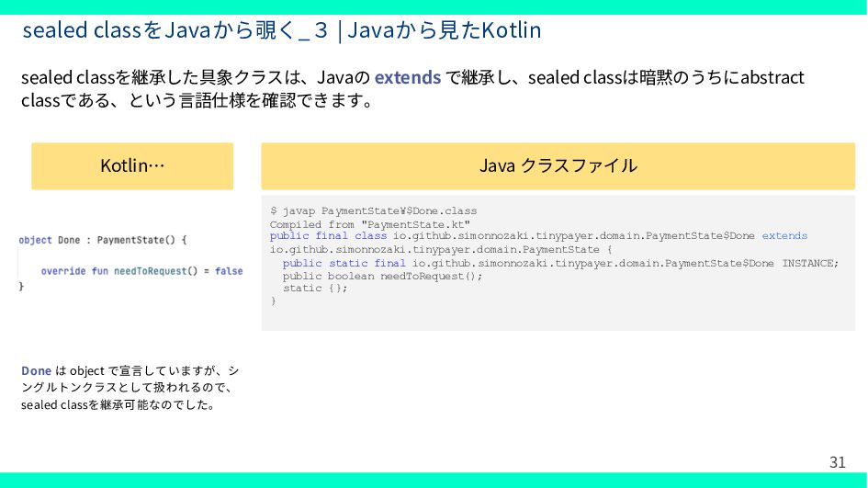Click the yellow Kotlin… header box
The height and width of the screenshot is (488, 868).
tap(132, 166)
